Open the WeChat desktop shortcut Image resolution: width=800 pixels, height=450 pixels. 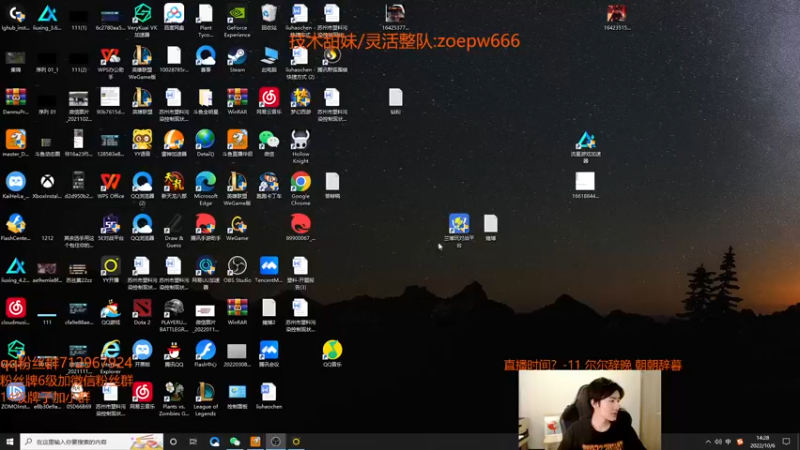click(269, 143)
